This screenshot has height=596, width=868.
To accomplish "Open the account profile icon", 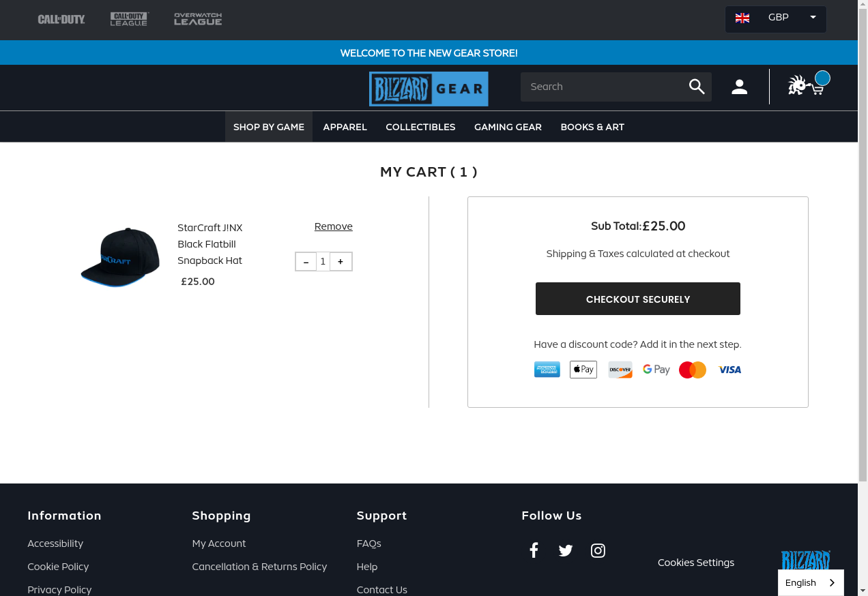I will coord(740,87).
